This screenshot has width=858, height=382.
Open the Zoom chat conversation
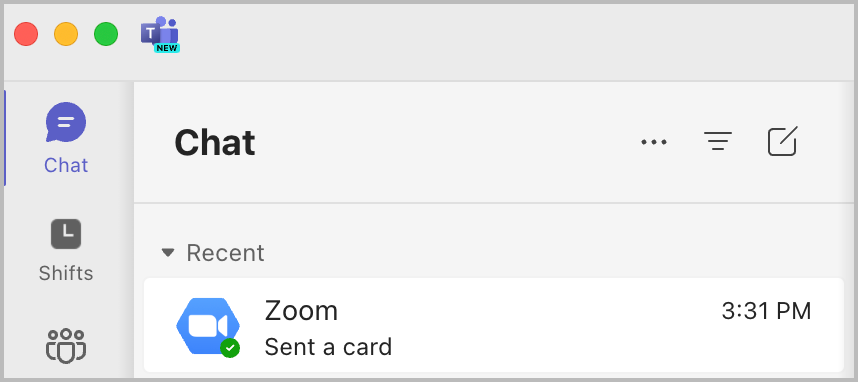tap(493, 325)
